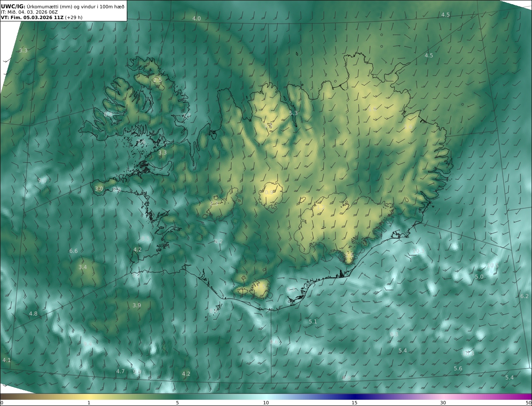The width and height of the screenshot is (532, 406).
Task: Click the colorbar tick label '1'
Action: [x=89, y=403]
